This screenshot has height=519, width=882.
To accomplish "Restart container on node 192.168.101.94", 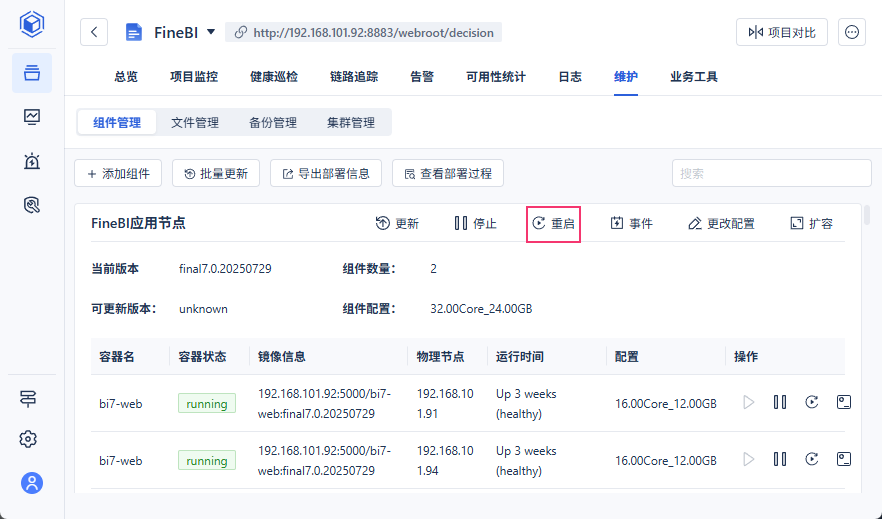I will point(812,459).
